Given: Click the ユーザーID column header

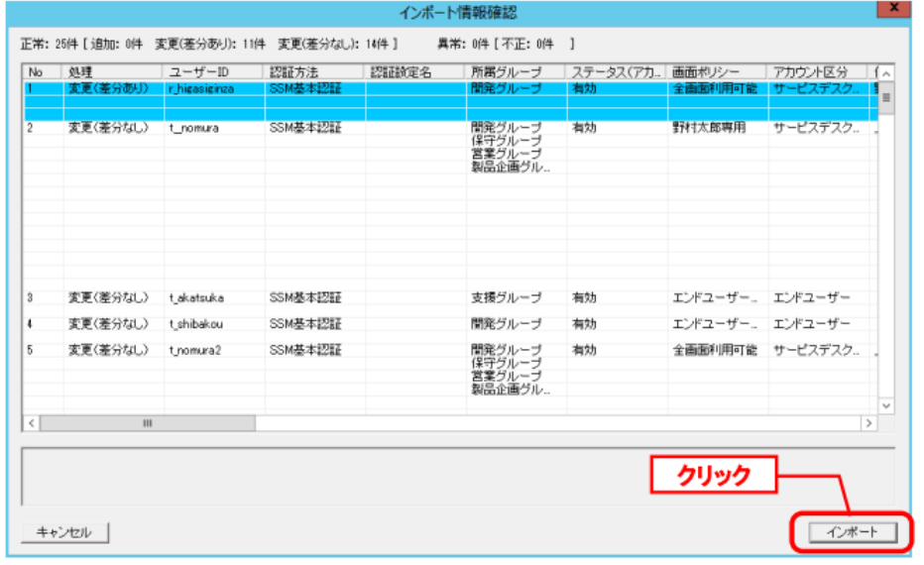Looking at the screenshot, I should pyautogui.click(x=213, y=72).
